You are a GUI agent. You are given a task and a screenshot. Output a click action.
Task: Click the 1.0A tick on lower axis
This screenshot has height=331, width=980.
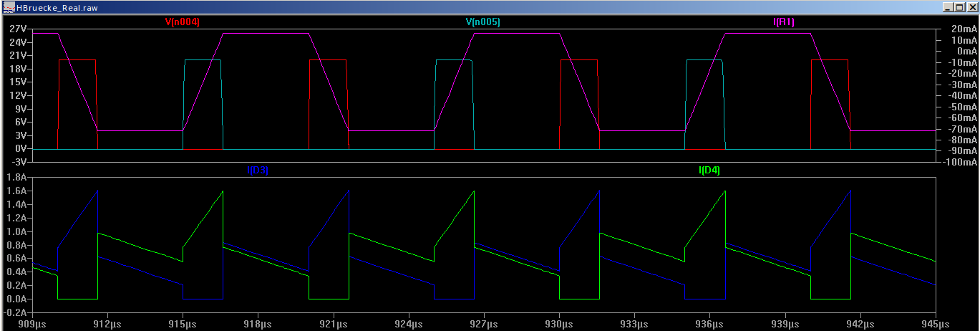tap(16, 232)
